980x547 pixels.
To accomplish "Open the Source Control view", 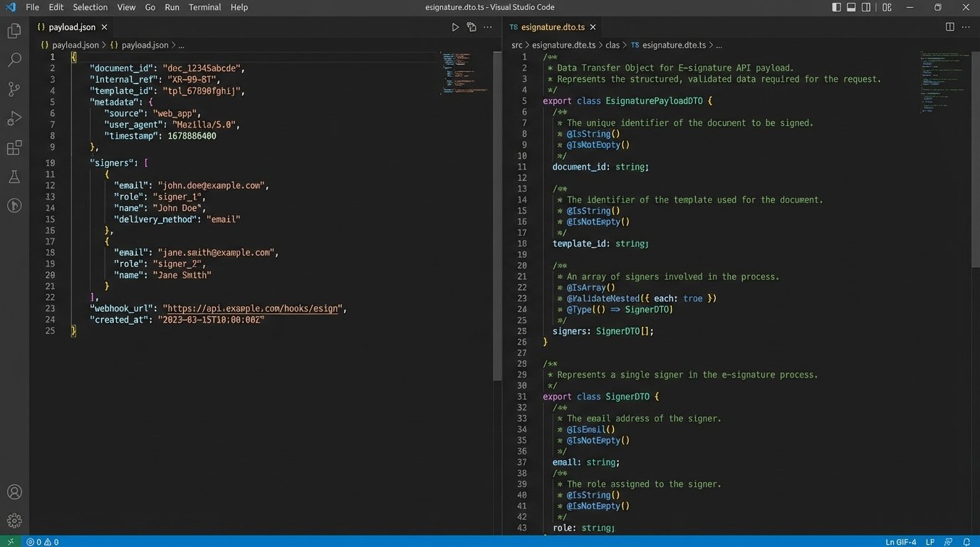I will (x=14, y=89).
